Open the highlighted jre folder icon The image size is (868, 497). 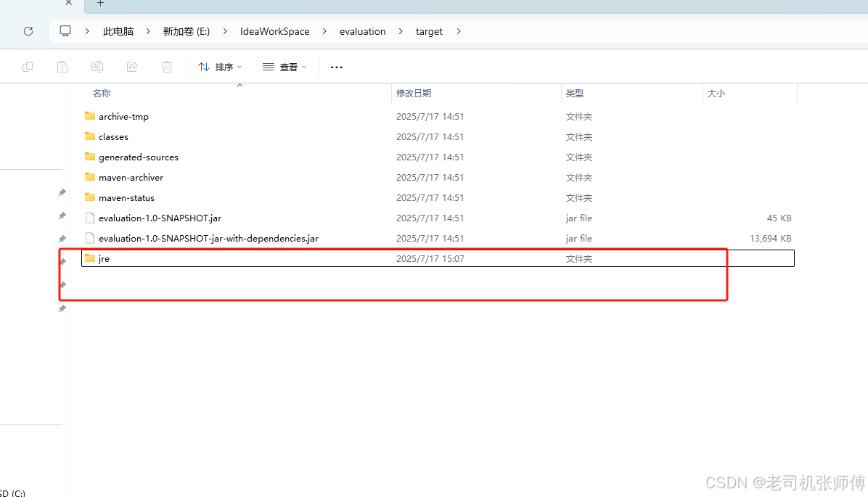tap(89, 258)
